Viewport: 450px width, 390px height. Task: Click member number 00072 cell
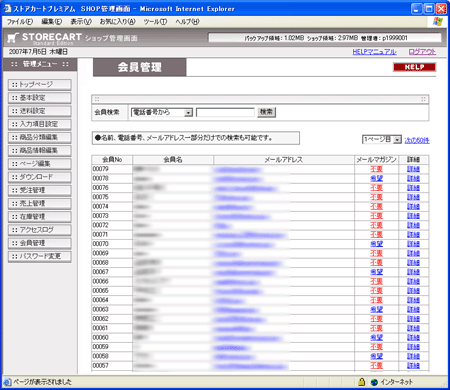[112, 225]
